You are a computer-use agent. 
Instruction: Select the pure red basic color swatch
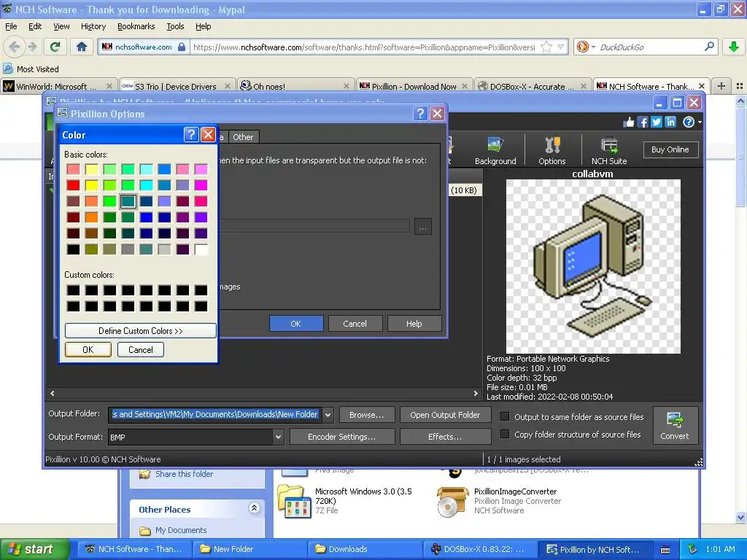(74, 185)
